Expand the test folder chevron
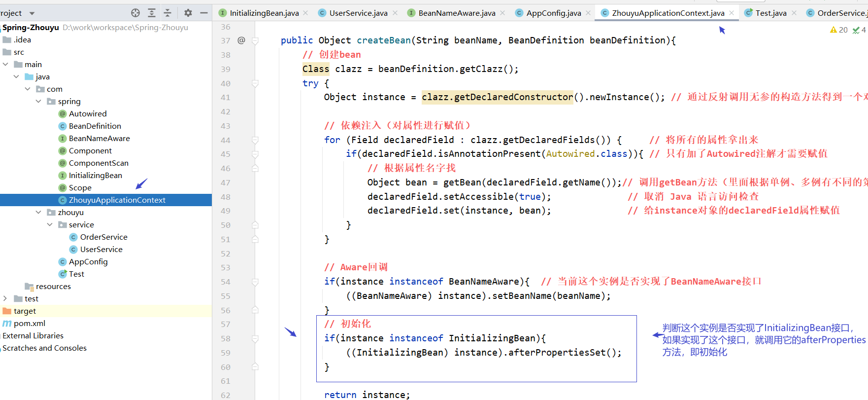 (x=5, y=298)
